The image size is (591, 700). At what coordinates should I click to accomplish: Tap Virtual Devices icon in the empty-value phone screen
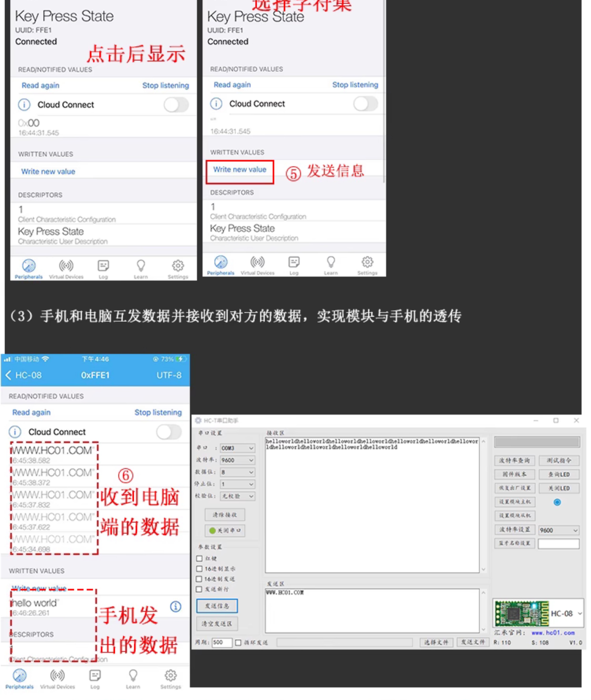click(257, 262)
